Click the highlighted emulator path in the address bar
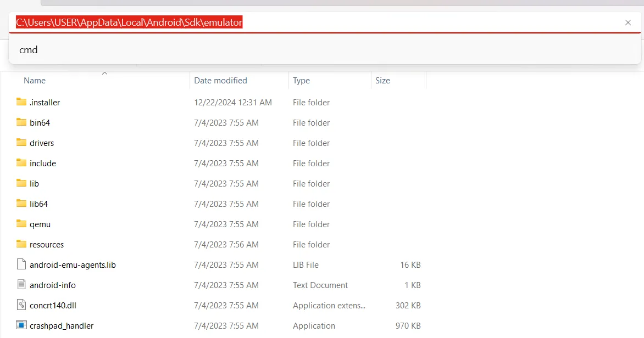Image resolution: width=644 pixels, height=338 pixels. (129, 22)
